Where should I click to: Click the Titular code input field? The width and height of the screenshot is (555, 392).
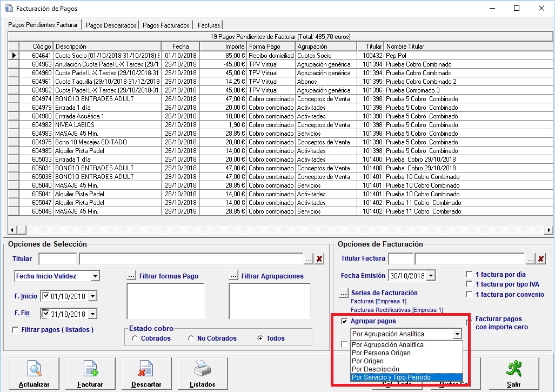pyautogui.click(x=57, y=259)
